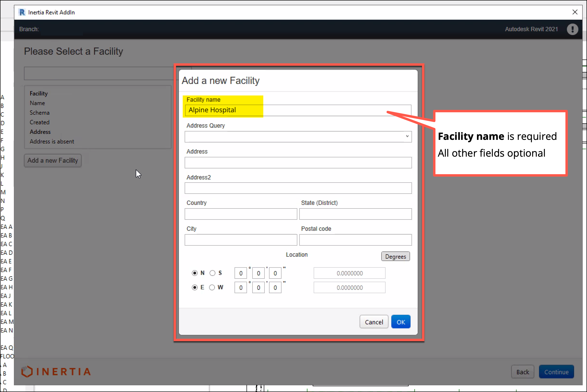
Task: Click the Postal code field
Action: point(355,240)
